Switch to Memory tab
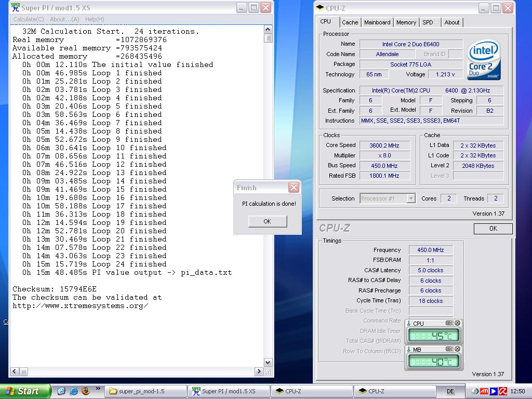The height and width of the screenshot is (399, 532). point(406,22)
